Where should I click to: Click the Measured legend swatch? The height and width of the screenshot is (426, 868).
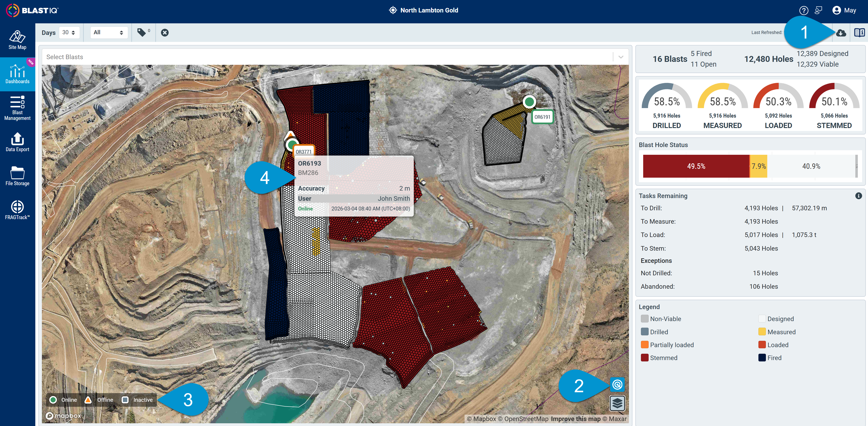point(762,332)
